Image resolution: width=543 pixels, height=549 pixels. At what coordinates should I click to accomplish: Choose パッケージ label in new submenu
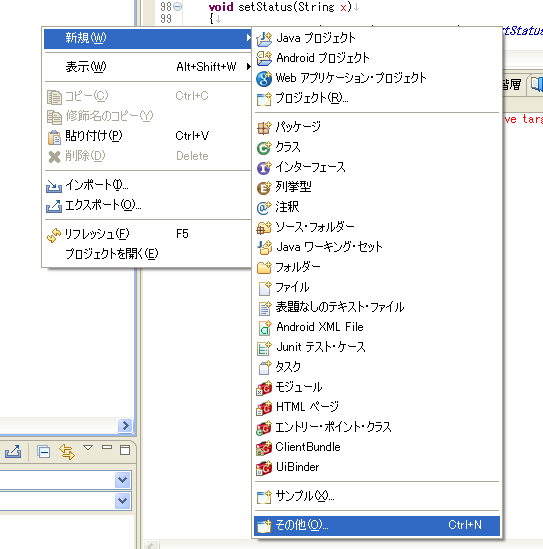(x=298, y=127)
